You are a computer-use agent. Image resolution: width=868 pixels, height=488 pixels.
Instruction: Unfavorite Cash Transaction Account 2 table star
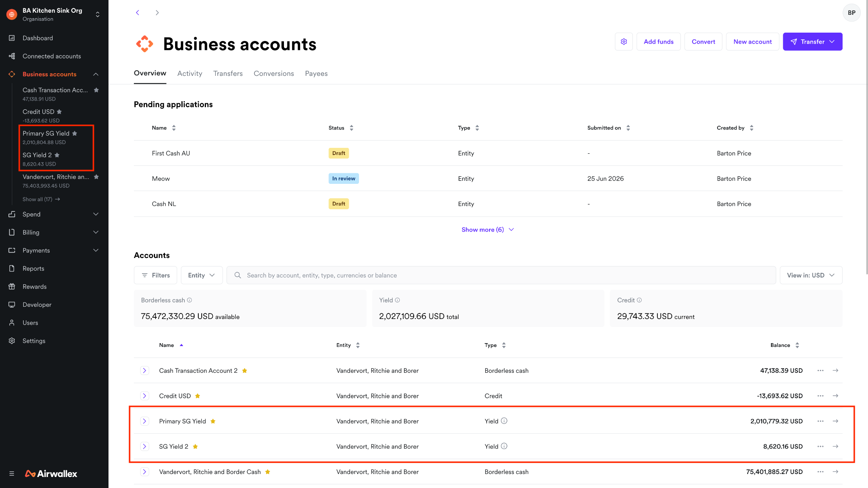coord(245,371)
